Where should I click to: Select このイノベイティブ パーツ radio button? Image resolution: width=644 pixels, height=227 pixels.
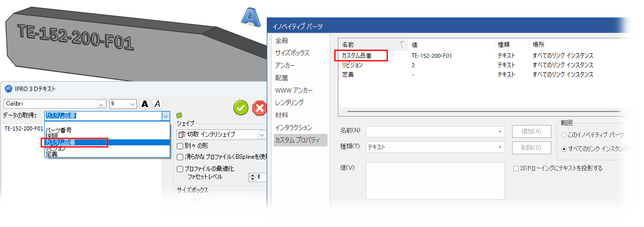pyautogui.click(x=564, y=135)
